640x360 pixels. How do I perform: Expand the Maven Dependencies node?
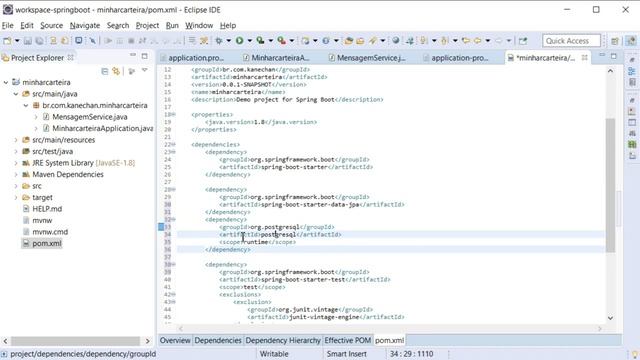16,175
